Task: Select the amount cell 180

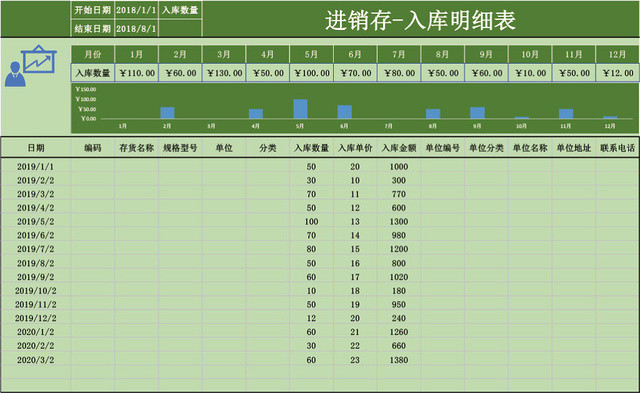Action: coord(399,291)
